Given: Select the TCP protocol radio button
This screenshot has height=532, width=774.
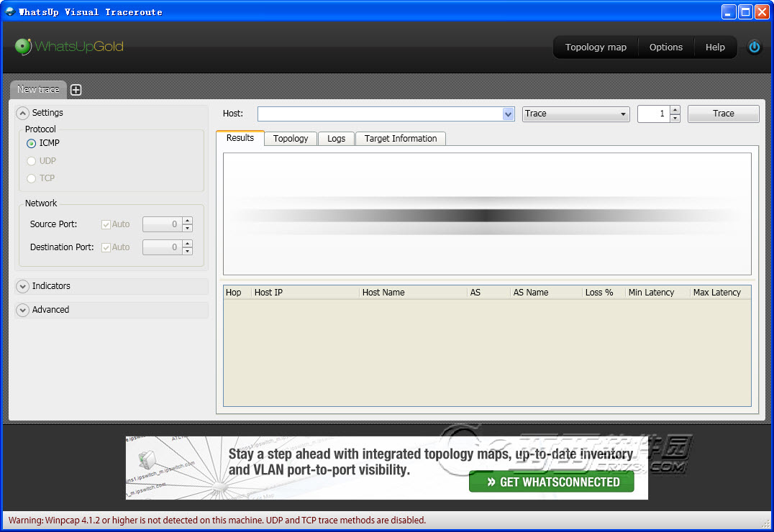Looking at the screenshot, I should pyautogui.click(x=31, y=178).
